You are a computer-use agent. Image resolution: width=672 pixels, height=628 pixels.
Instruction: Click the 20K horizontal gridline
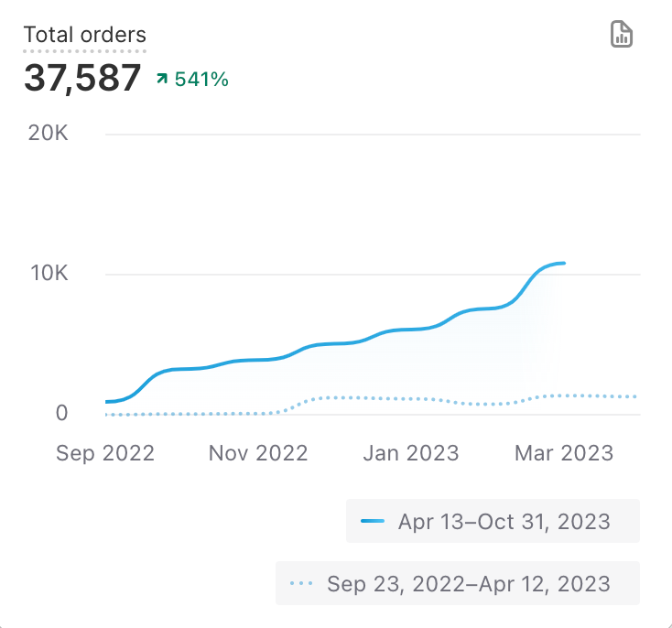tap(366, 135)
